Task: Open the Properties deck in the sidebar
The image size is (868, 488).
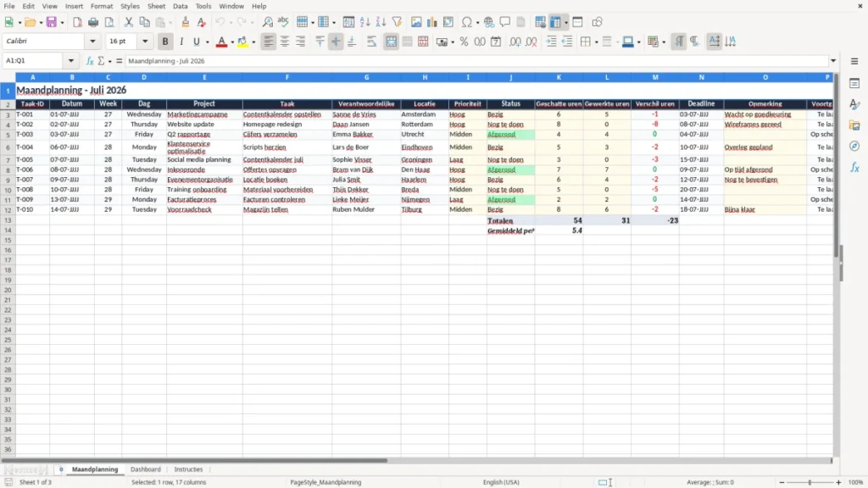Action: tap(854, 84)
